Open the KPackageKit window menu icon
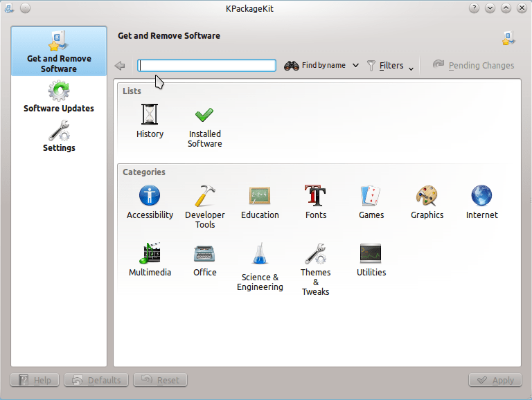 click(9, 8)
